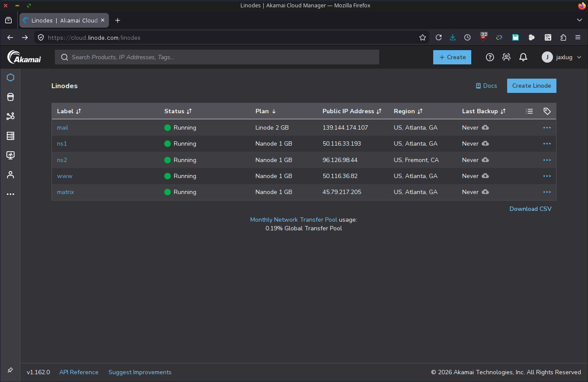Screen dimensions: 588x382
Task: Enable backups cloud icon for ns1
Action: [485, 143]
